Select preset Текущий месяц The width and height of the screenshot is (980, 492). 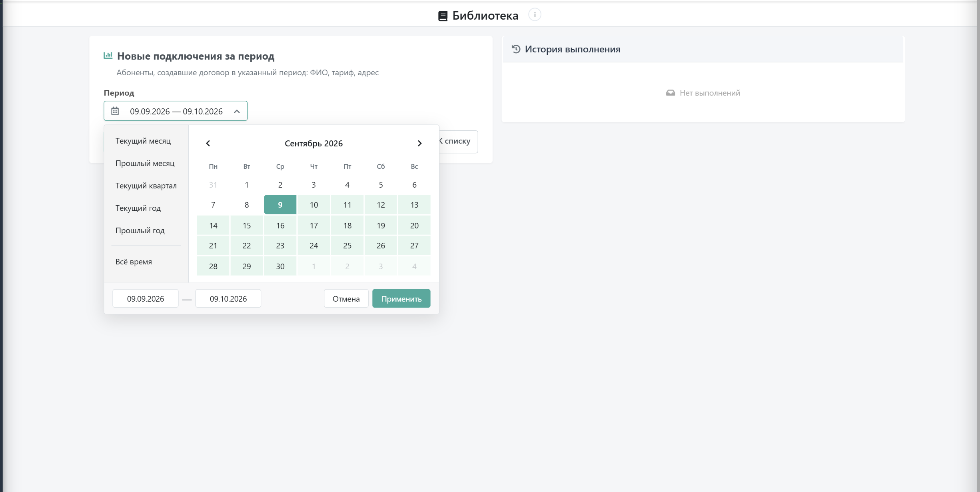tap(143, 141)
